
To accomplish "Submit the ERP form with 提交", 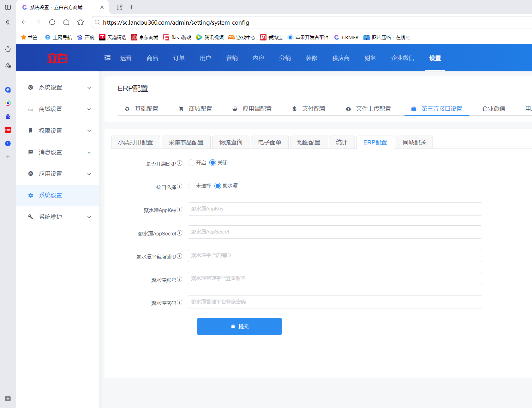I will coord(239,326).
